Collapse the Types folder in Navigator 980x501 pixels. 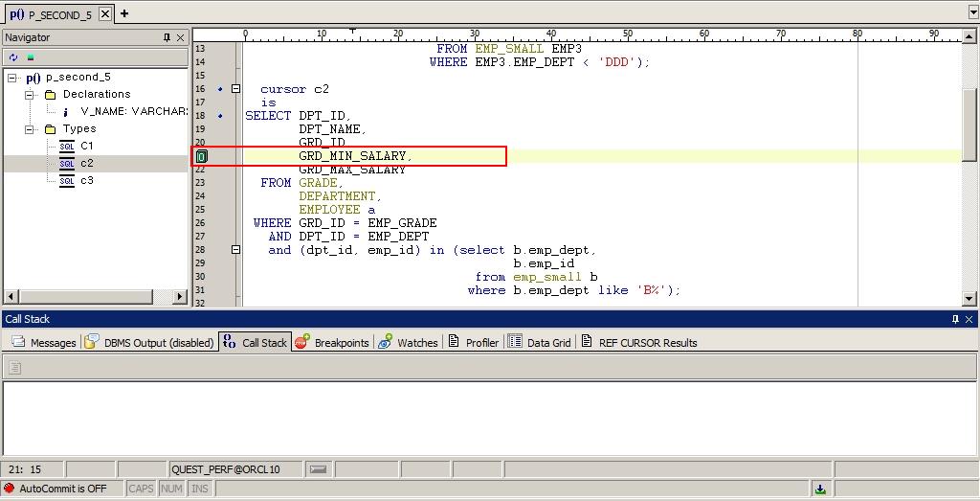click(32, 129)
